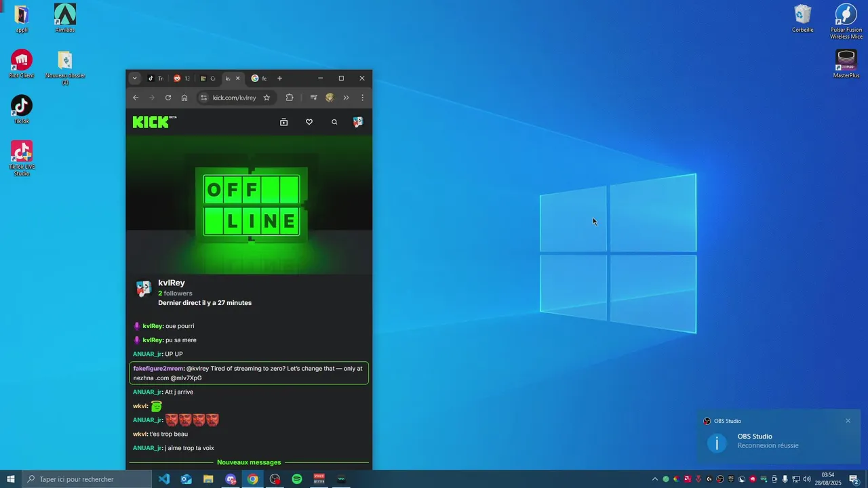
Task: Jump to Nouveaux messages in chat
Action: tap(249, 462)
